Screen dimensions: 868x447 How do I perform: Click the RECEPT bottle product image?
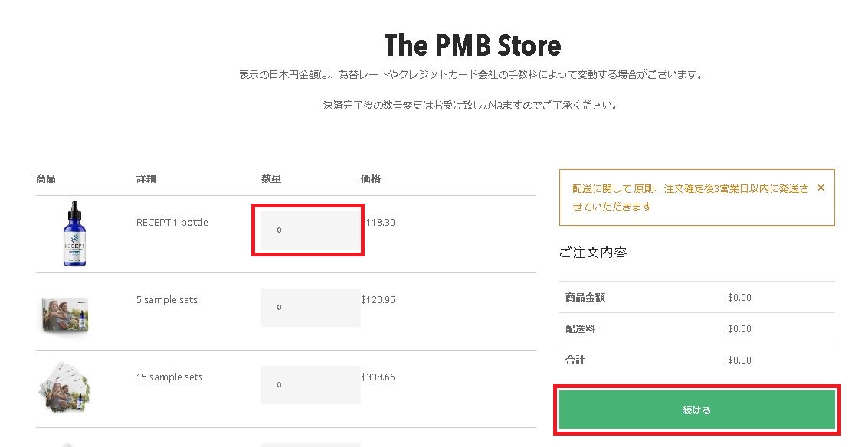74,234
